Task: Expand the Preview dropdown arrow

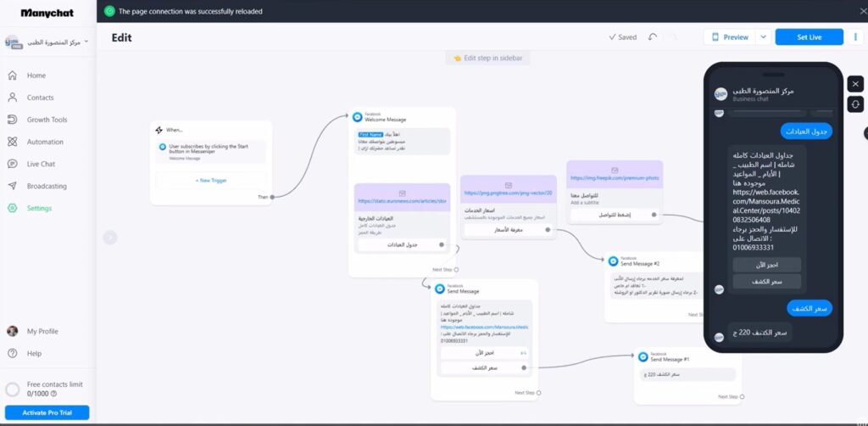Action: 763,37
